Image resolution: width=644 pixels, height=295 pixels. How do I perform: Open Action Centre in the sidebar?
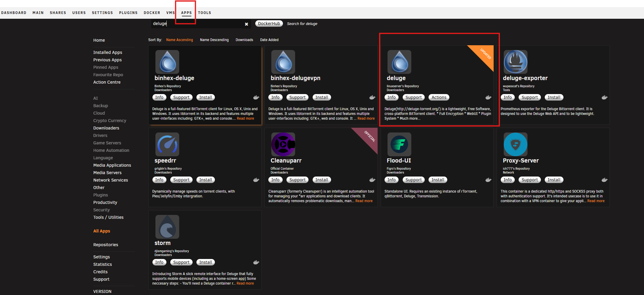(107, 82)
